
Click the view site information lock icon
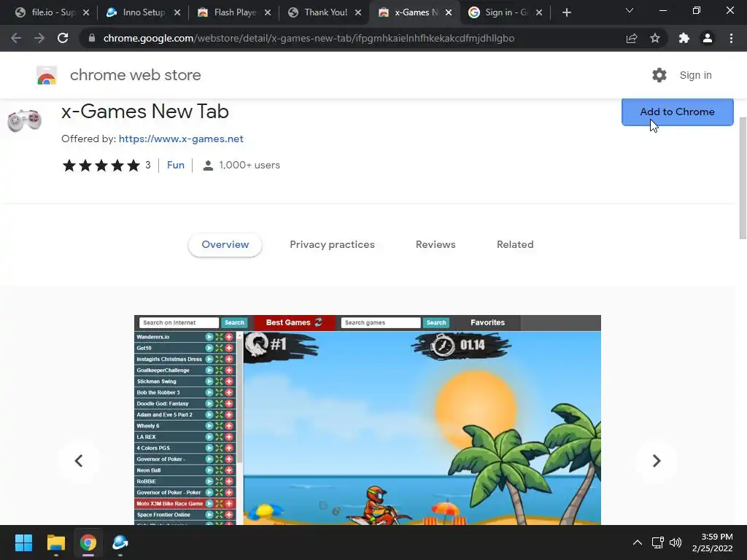(91, 38)
